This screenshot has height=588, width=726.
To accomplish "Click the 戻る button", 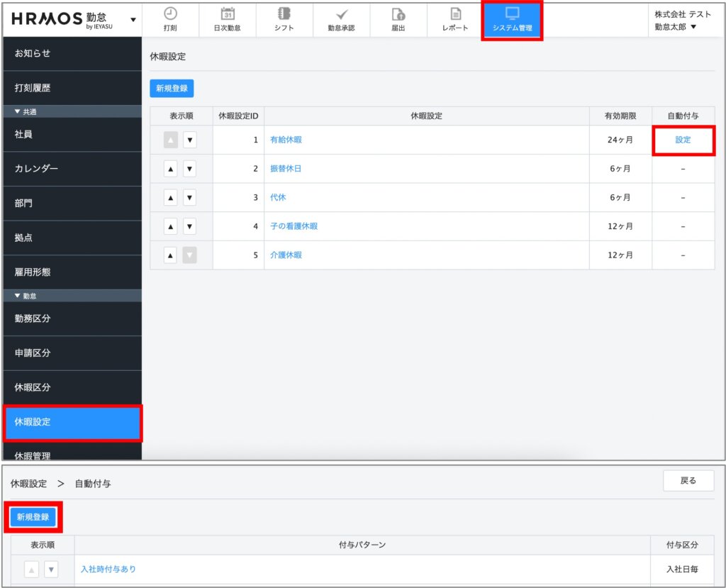I will [688, 481].
